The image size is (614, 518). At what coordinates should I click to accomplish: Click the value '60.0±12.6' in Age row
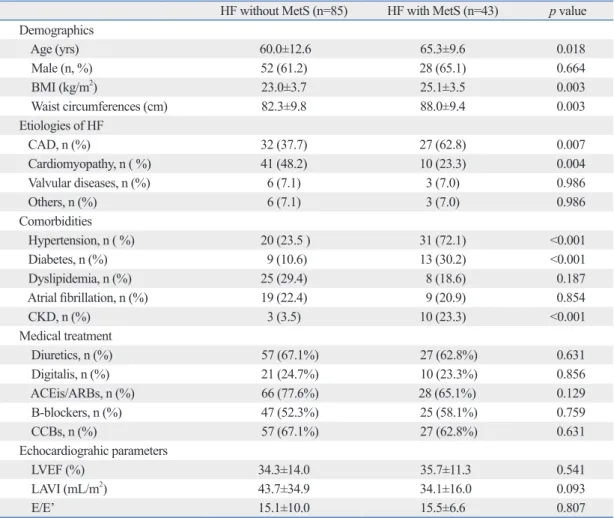point(285,49)
